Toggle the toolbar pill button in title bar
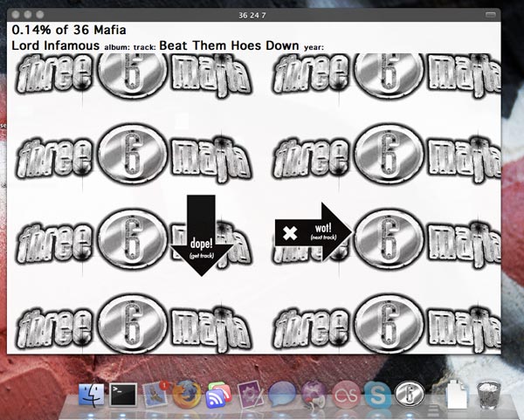 pyautogui.click(x=490, y=15)
